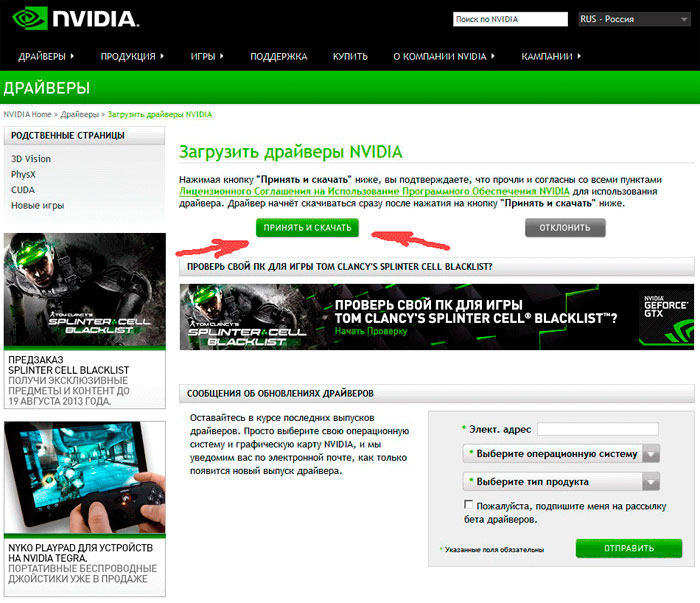
Task: Open 'Выберите тип продукта' dropdown
Action: coord(561,482)
